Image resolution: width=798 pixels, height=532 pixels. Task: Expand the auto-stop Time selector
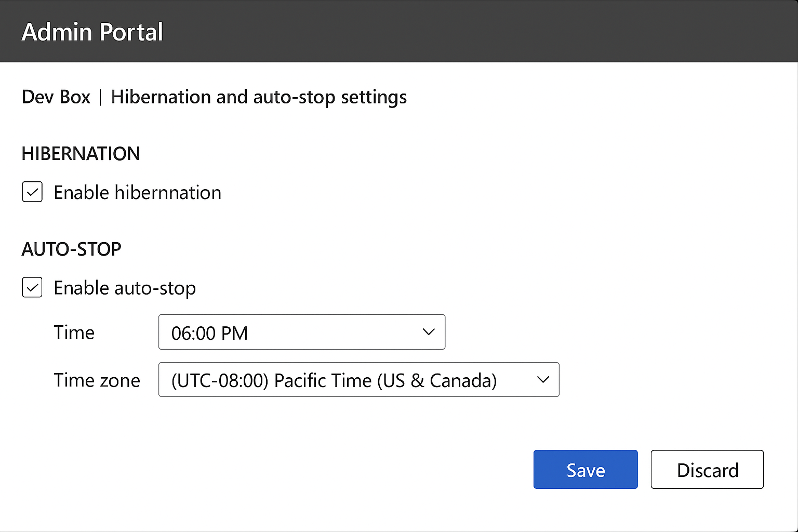(301, 332)
